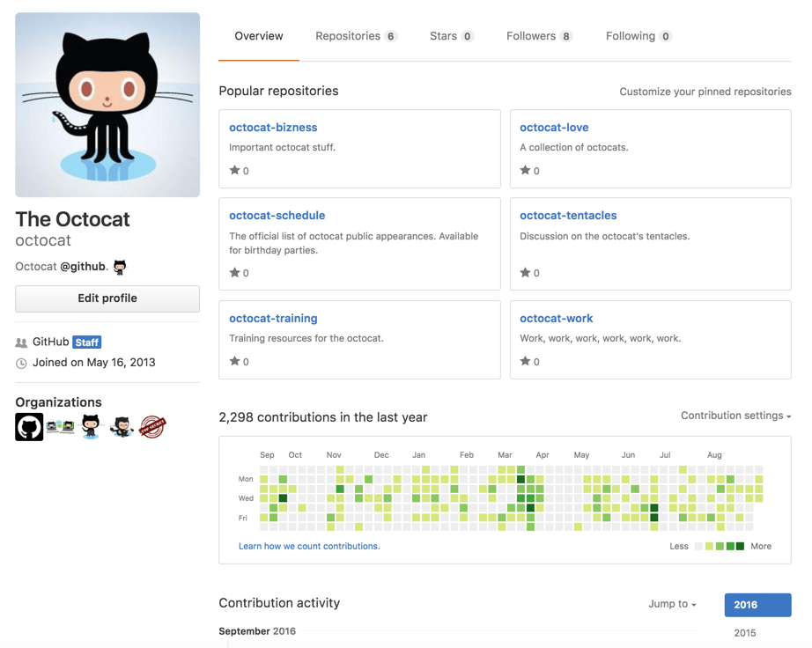Click the Popular repositories heading
Image resolution: width=812 pixels, height=648 pixels.
tap(278, 91)
